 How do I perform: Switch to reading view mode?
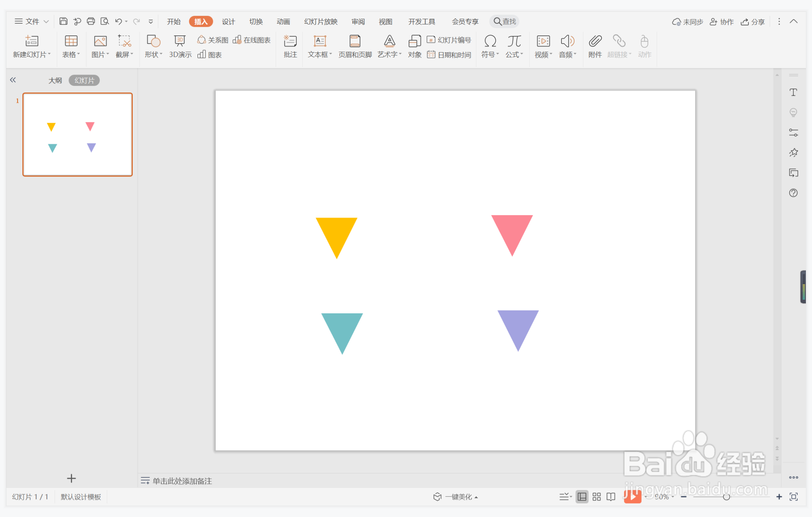click(611, 497)
